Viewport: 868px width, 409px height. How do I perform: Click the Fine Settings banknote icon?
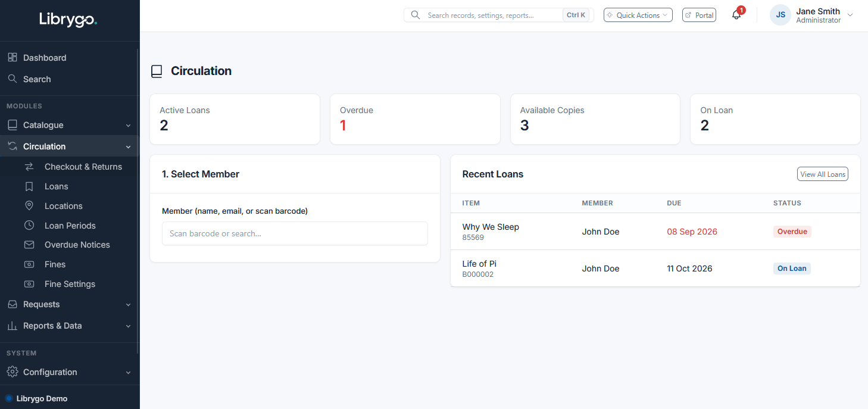click(29, 284)
